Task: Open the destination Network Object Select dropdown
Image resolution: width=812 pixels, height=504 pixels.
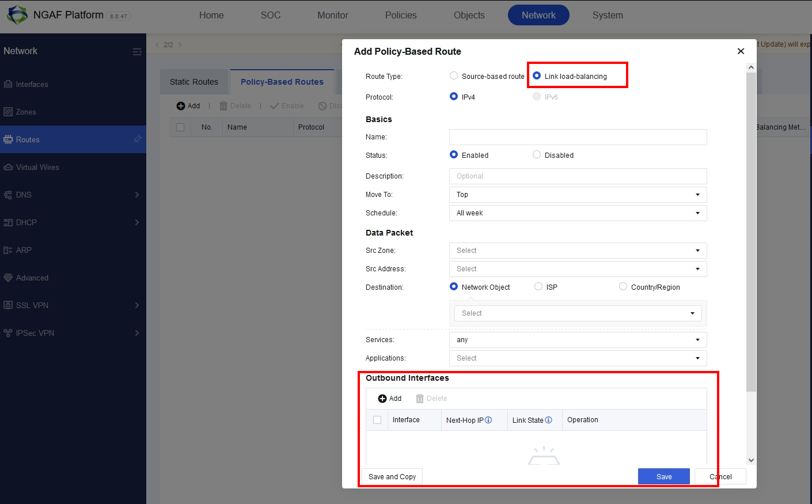Action: click(x=578, y=313)
